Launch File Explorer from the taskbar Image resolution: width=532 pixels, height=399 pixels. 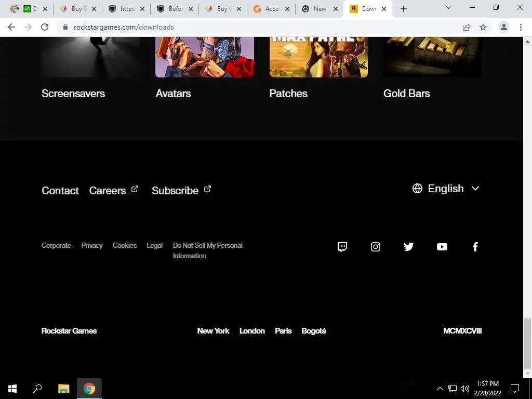tap(63, 389)
